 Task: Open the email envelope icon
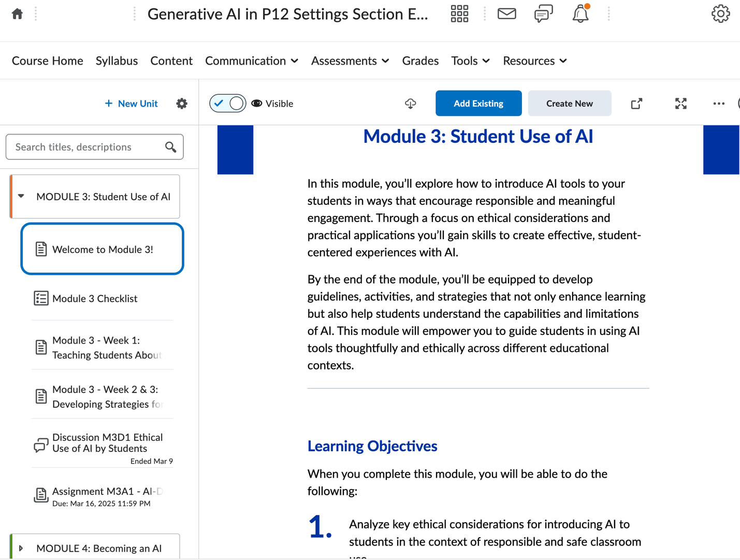[x=506, y=13]
